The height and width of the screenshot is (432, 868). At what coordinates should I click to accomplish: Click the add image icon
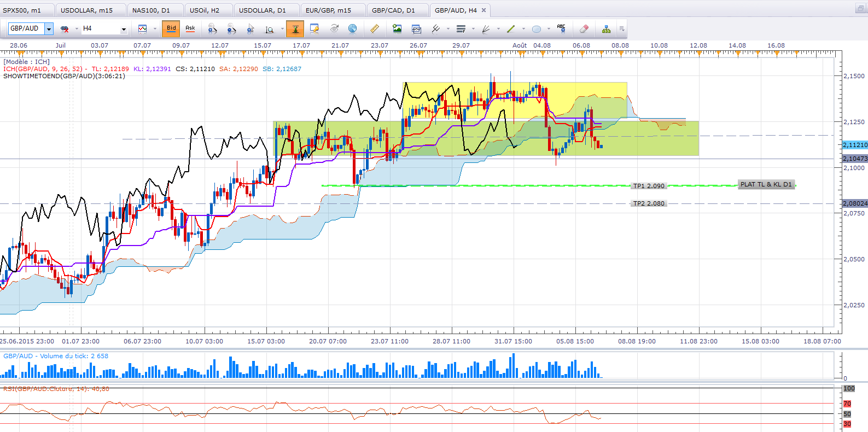pos(397,28)
